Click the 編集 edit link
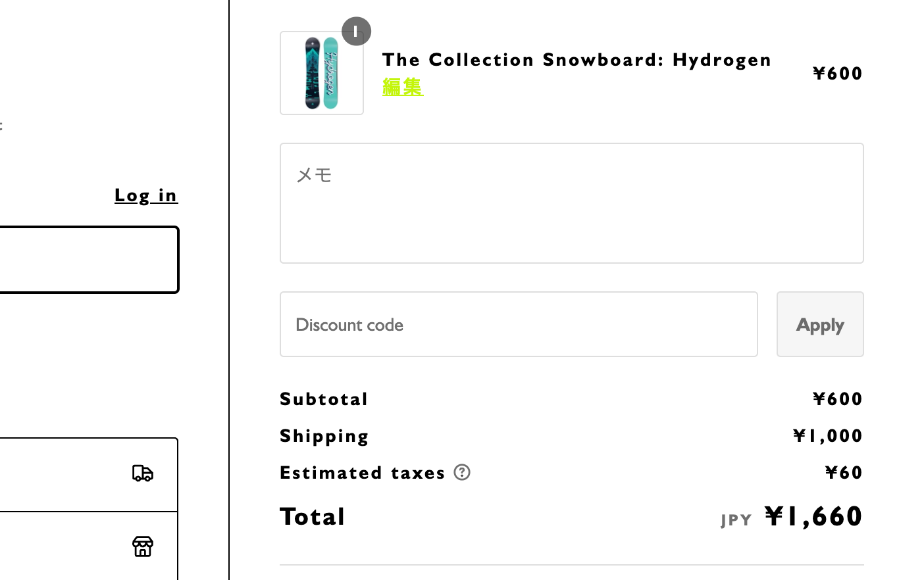924x580 pixels. click(403, 87)
